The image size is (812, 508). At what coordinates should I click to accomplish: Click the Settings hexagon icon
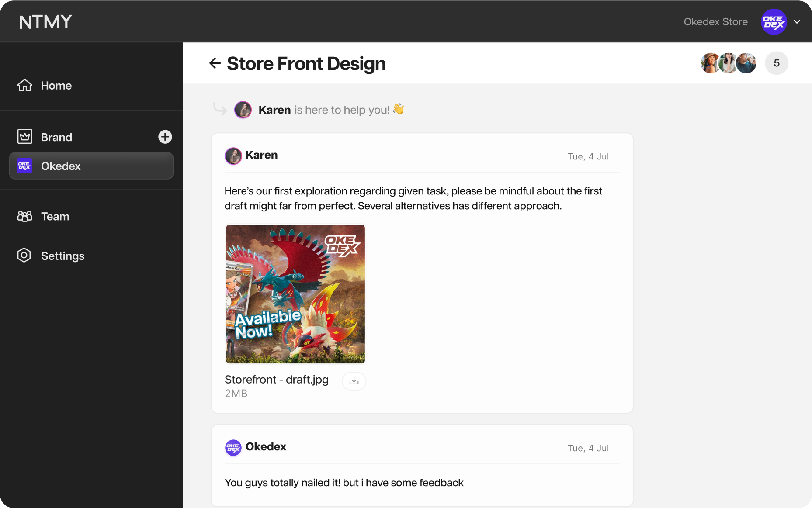coord(24,256)
